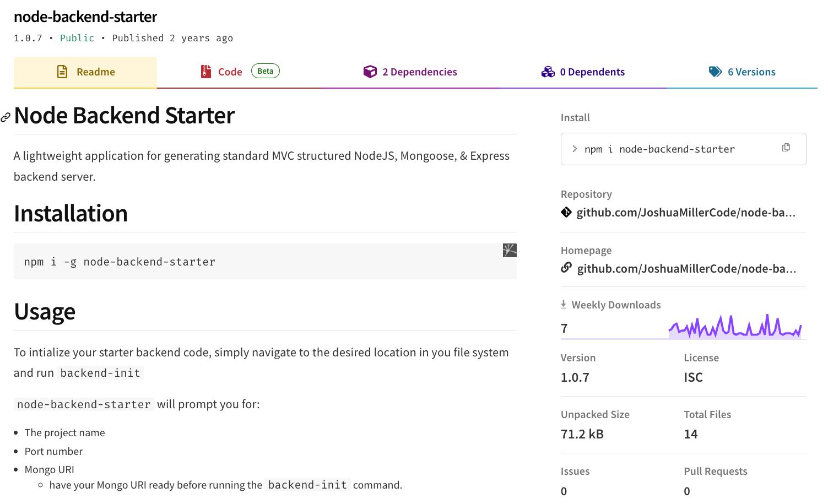Click the heading anchor link icon
The width and height of the screenshot is (828, 504).
[6, 117]
